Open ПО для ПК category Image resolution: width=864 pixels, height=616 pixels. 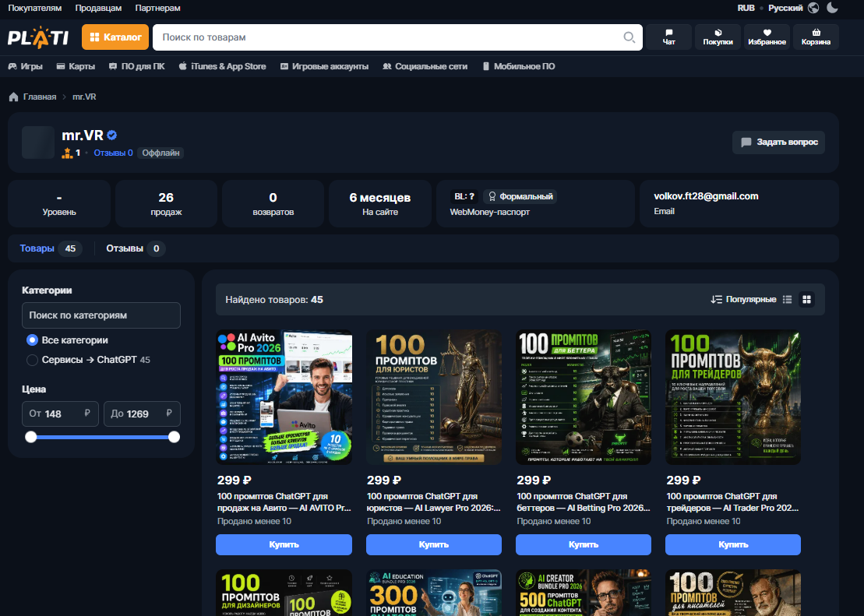click(x=136, y=66)
